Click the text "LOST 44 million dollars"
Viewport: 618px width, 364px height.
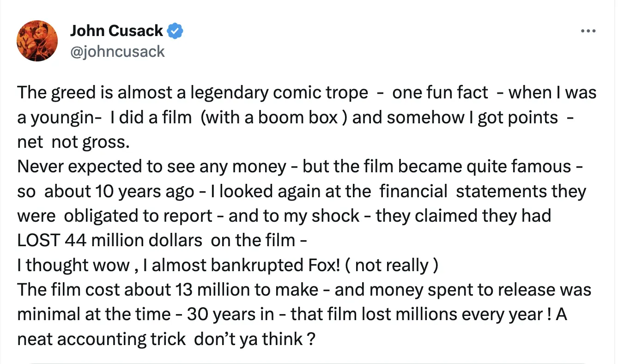coord(109,240)
